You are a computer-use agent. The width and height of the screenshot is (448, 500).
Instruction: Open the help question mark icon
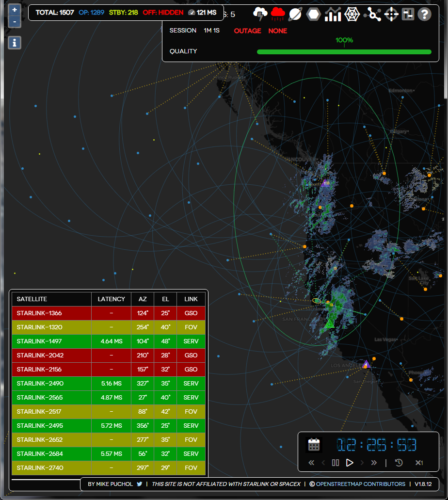(424, 15)
